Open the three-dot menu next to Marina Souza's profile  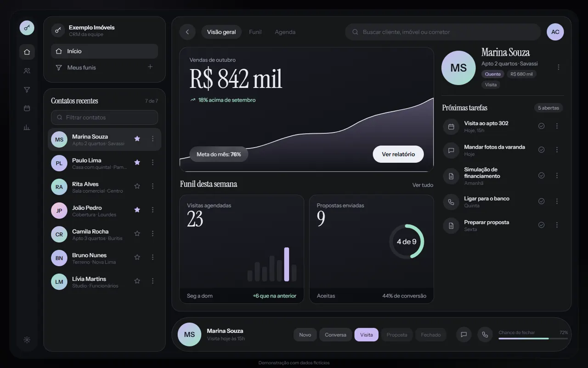559,67
